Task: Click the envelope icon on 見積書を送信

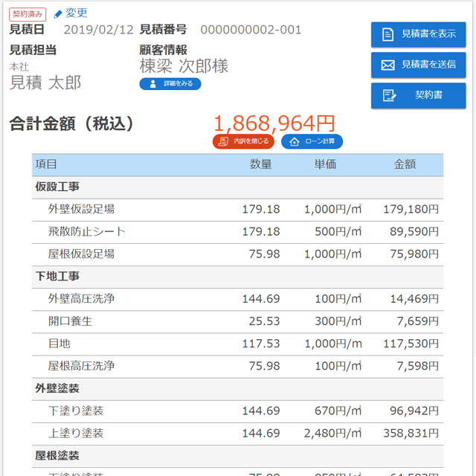Action: coord(387,65)
